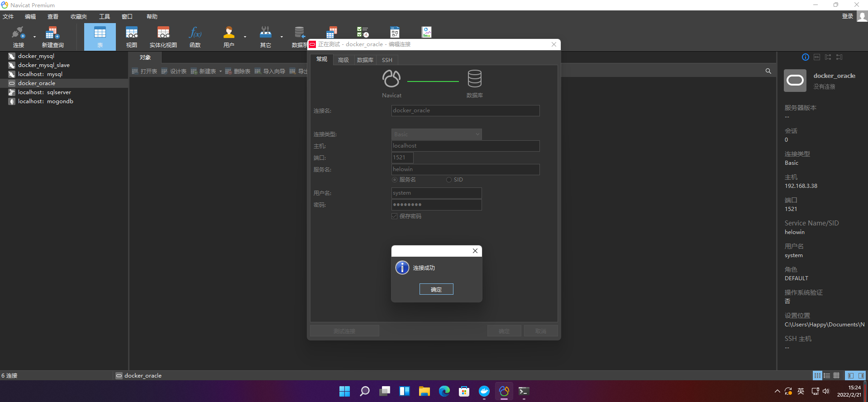Expand the arrow next to 用户 toolbar button

coord(245,37)
